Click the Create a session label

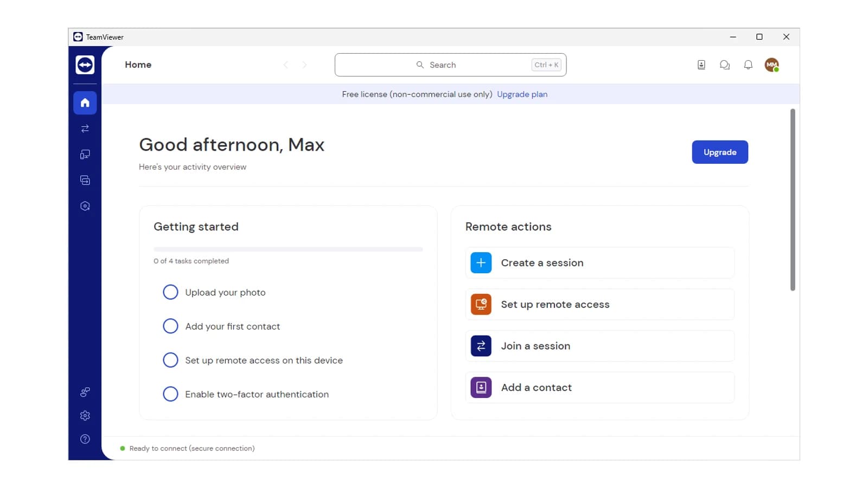pos(542,263)
